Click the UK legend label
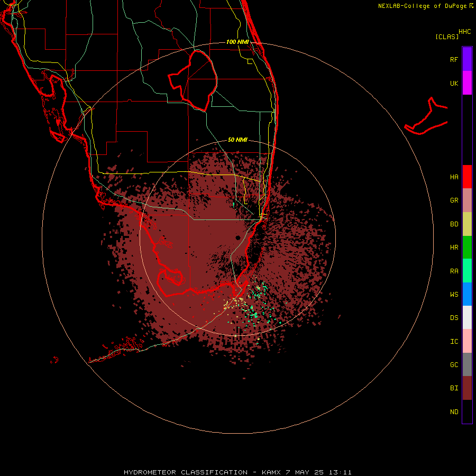The width and height of the screenshot is (476, 476). (x=454, y=83)
